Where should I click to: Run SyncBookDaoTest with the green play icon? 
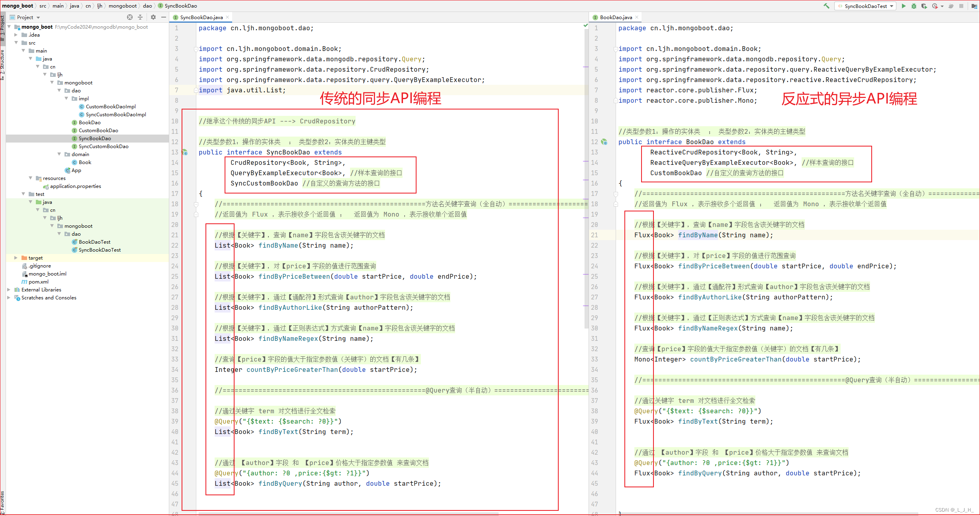click(904, 6)
